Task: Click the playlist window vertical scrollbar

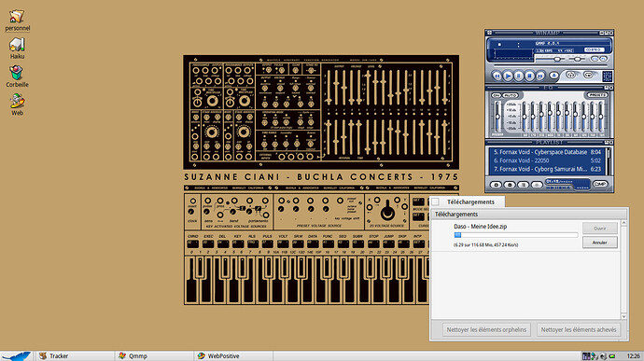Action: [609, 161]
